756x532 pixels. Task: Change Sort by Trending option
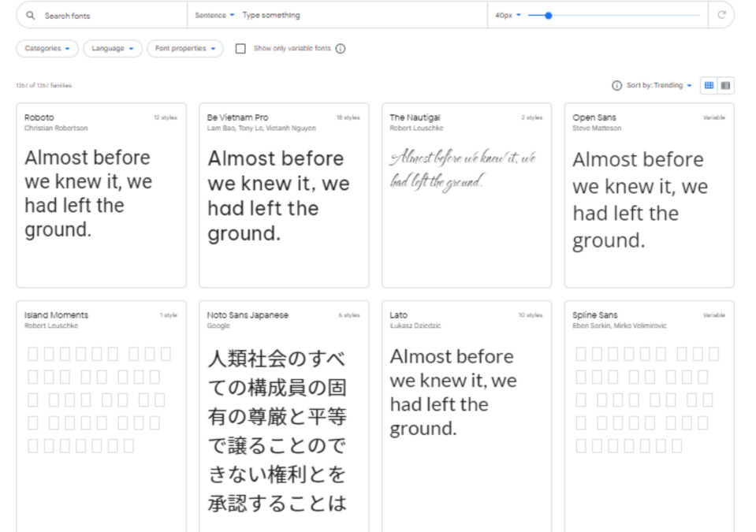pyautogui.click(x=659, y=86)
